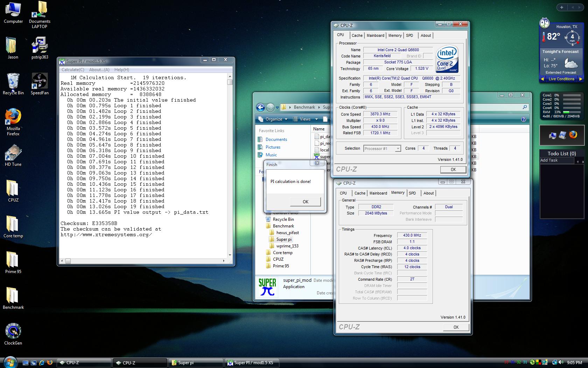This screenshot has height=368, width=588.
Task: Select the hexus_pifast folder in Explorer tree
Action: point(287,233)
